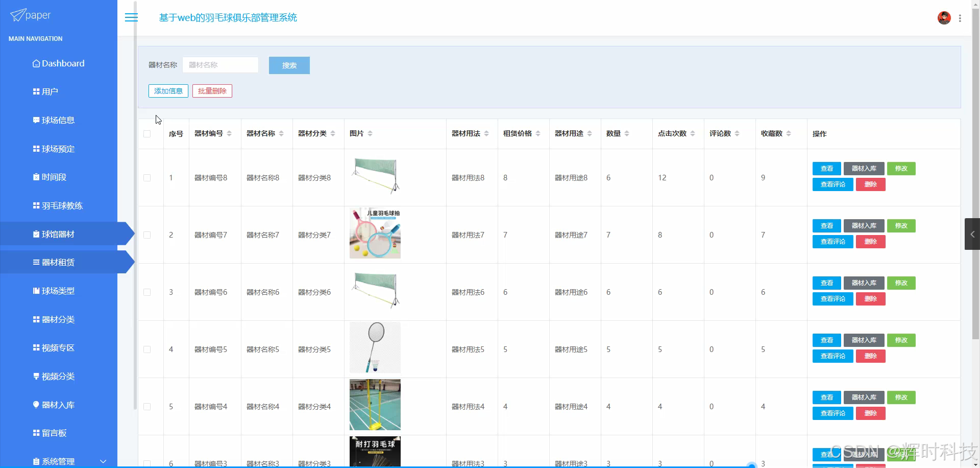This screenshot has width=980, height=468.
Task: Open 球场预定 menu item
Action: click(x=59, y=149)
